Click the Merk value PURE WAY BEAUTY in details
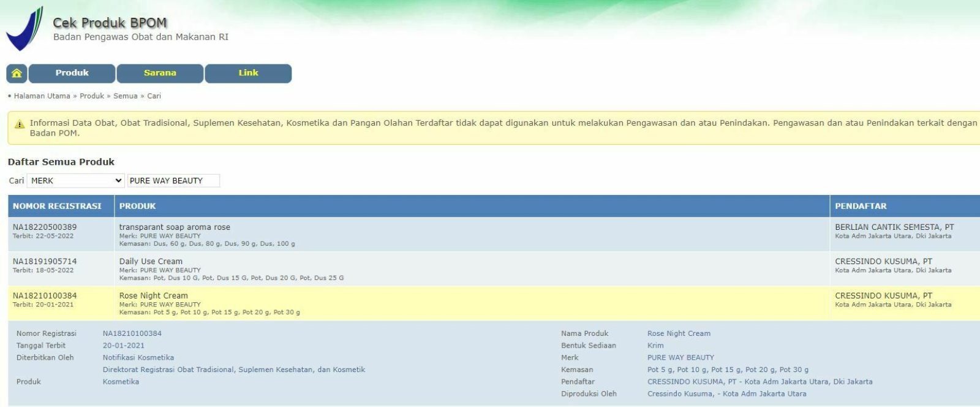Screen dimensions: 980x407 coord(680,357)
